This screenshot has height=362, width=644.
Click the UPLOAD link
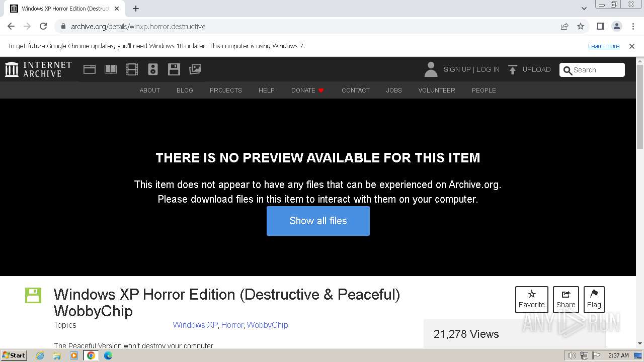tap(537, 69)
